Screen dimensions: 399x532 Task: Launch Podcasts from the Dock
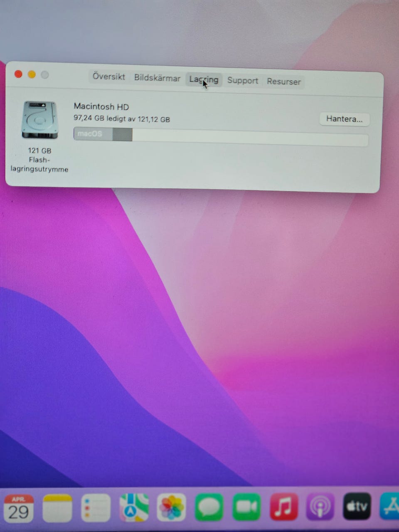320,507
